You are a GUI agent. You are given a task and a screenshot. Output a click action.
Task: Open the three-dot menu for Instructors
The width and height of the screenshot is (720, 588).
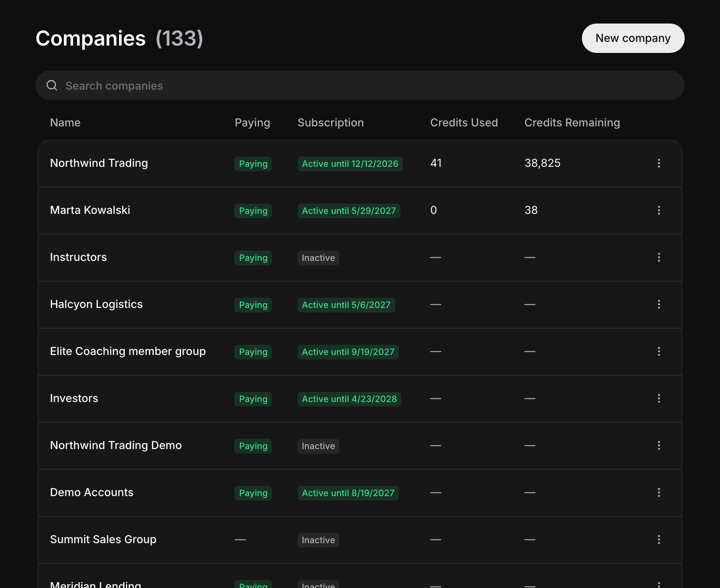[x=659, y=257]
